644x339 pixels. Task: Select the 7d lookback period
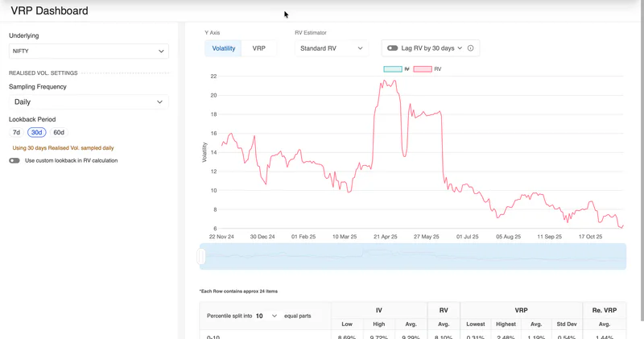(16, 132)
